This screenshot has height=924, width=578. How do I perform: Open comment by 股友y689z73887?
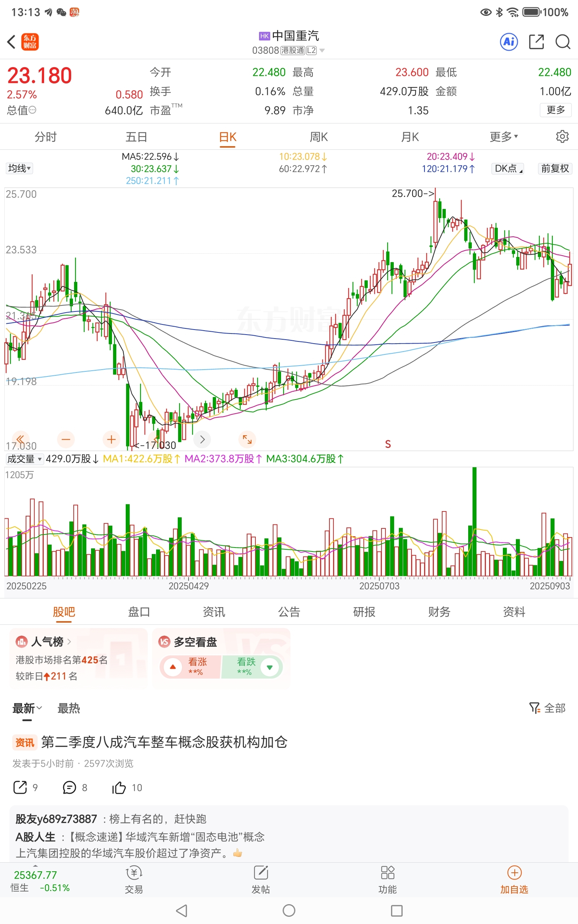111,819
